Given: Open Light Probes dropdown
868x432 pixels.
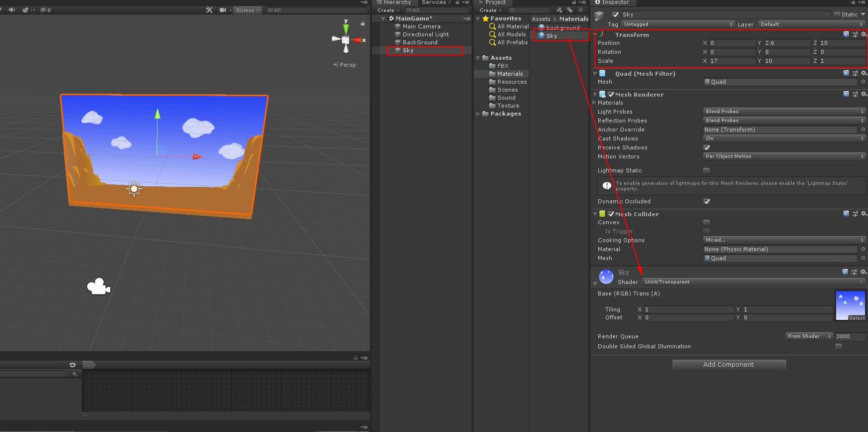Looking at the screenshot, I should point(784,112).
